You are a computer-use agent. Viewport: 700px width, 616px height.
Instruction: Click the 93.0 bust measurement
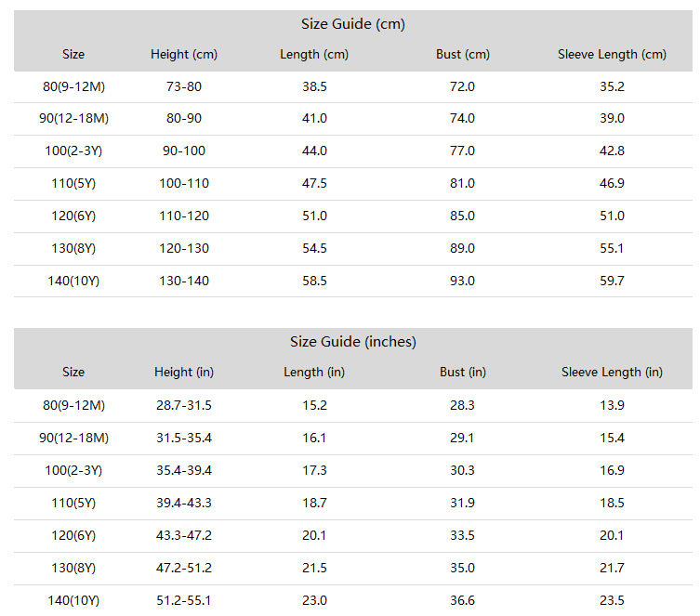point(462,281)
